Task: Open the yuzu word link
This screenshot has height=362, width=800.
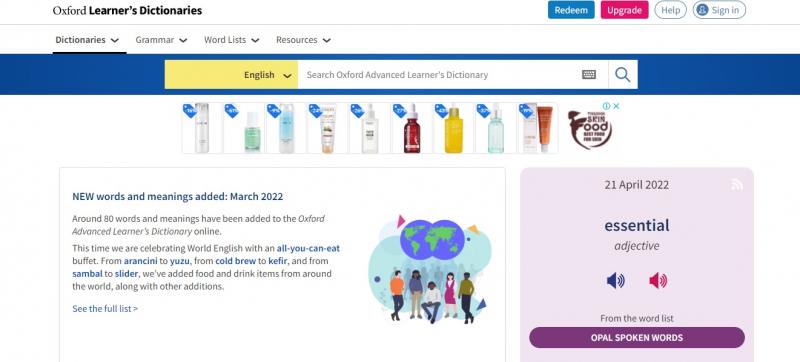Action: point(180,261)
